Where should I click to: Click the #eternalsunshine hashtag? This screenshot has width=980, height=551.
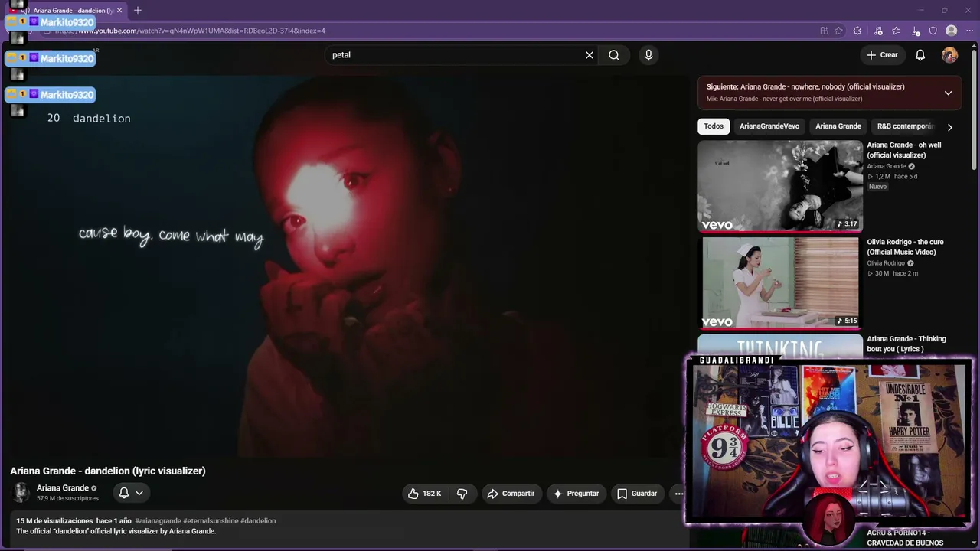click(211, 521)
